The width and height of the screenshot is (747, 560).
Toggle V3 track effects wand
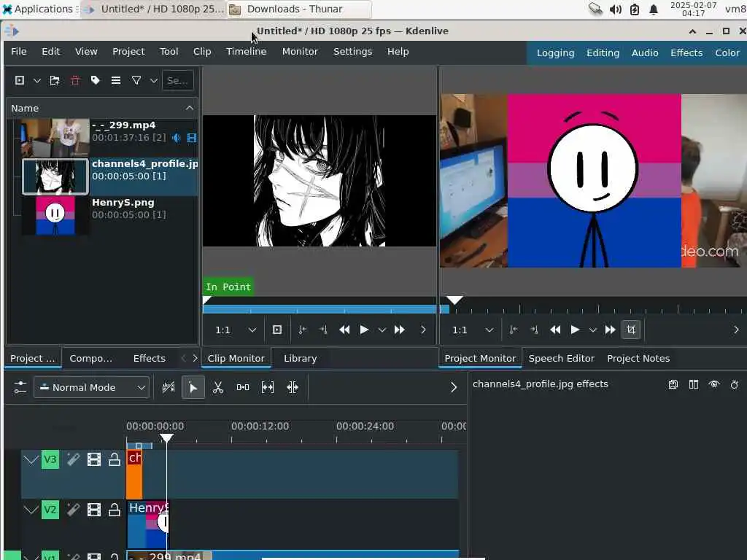pyautogui.click(x=74, y=459)
